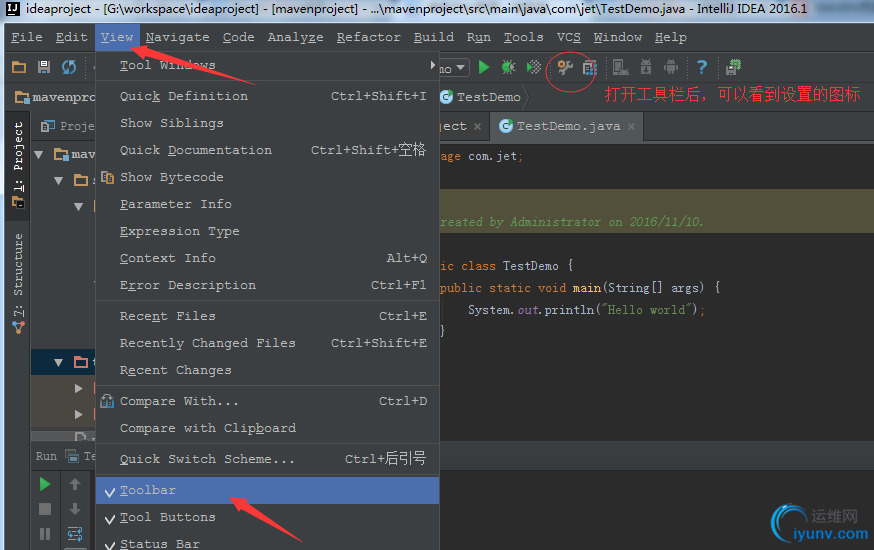Open the Build menu
Screen dimensions: 874x550
[x=434, y=37]
